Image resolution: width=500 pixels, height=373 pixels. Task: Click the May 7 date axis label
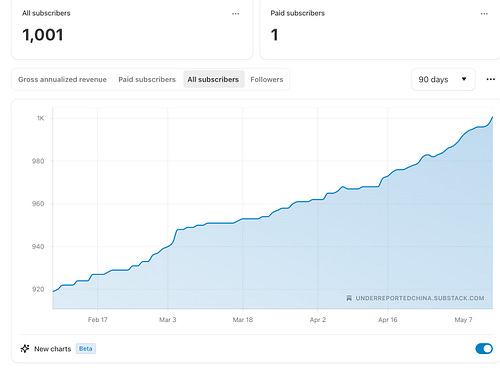[463, 320]
